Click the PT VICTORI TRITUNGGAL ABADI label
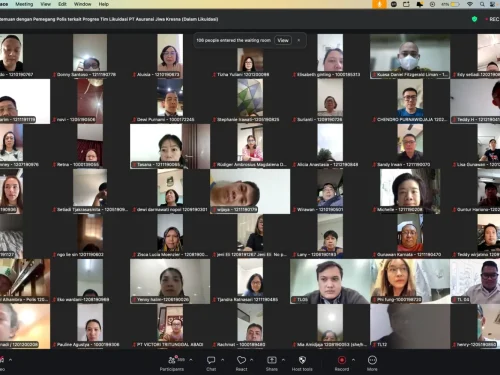The width and height of the screenshot is (500, 375). click(168, 345)
